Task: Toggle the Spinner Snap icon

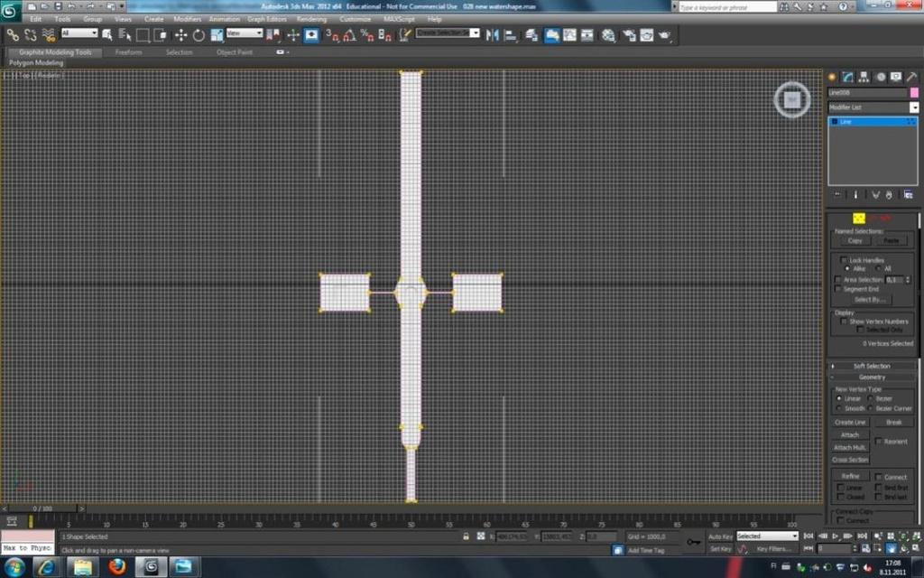Action: click(384, 35)
